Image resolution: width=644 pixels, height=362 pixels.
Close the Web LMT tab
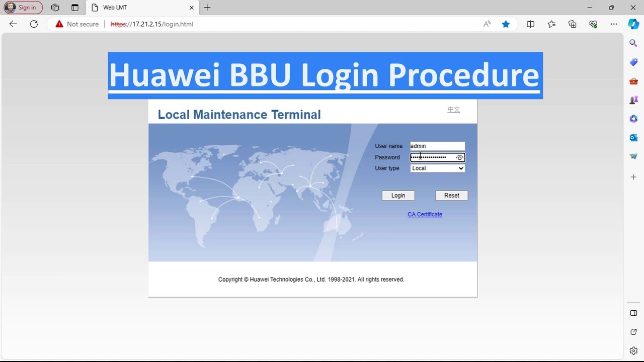click(x=191, y=8)
